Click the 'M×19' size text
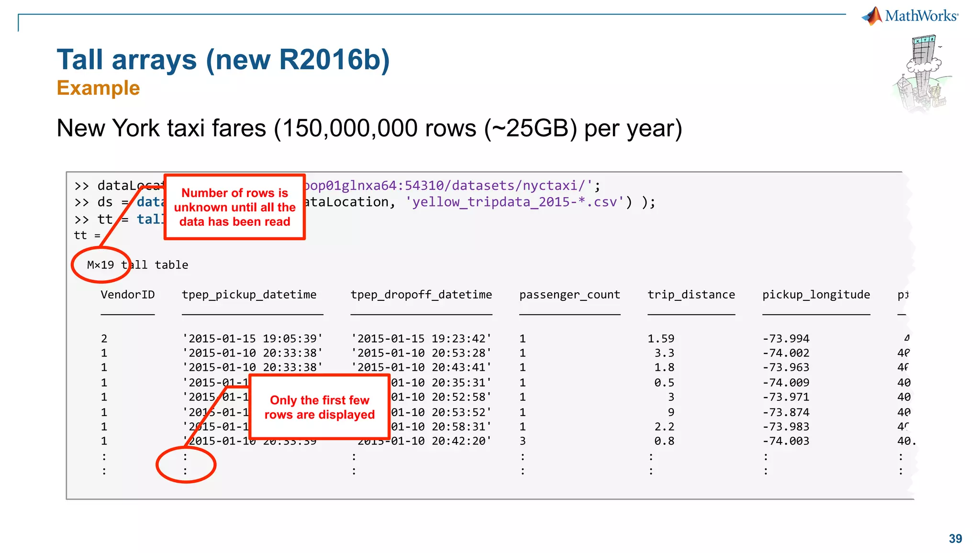 tap(100, 265)
